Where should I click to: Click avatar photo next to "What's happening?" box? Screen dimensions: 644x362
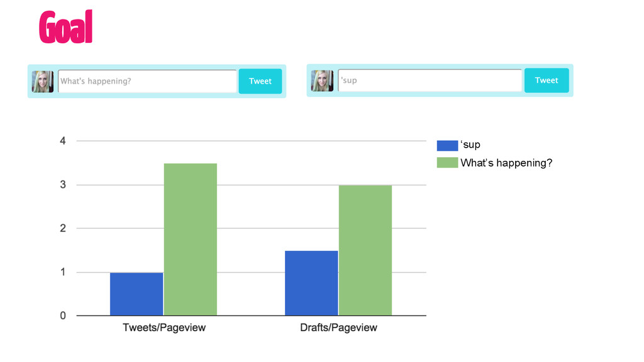pyautogui.click(x=43, y=81)
